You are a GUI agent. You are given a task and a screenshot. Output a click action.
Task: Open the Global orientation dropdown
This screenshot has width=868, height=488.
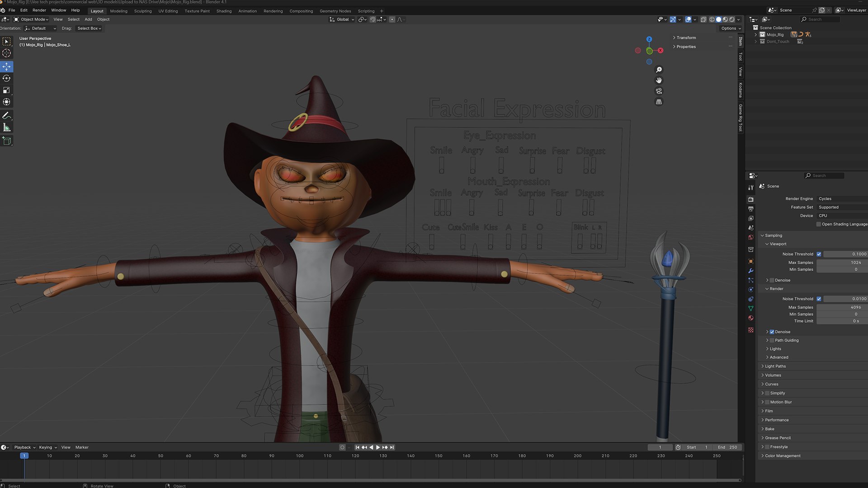(x=342, y=19)
